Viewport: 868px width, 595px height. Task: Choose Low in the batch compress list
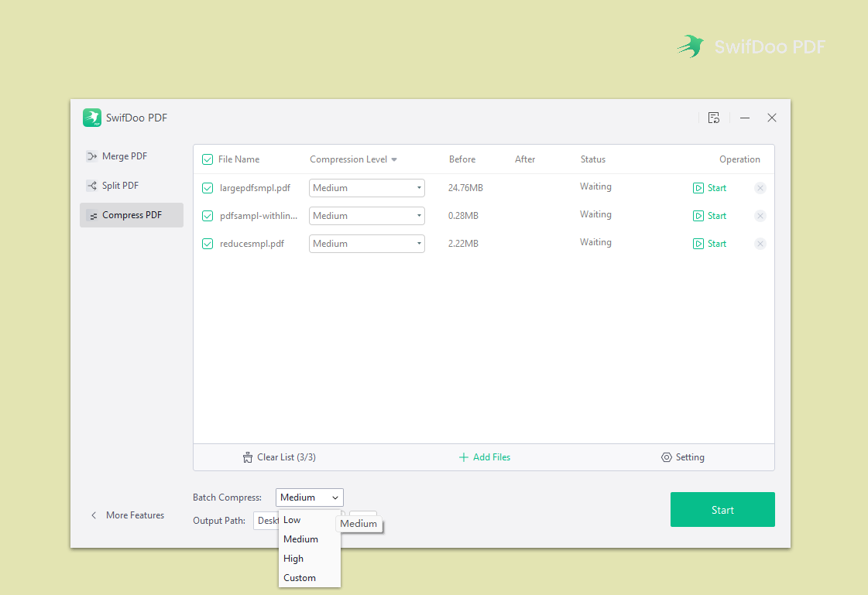(x=310, y=520)
